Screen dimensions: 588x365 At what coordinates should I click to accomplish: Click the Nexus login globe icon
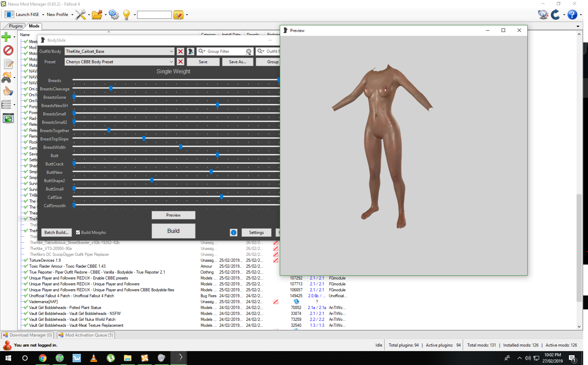543,15
